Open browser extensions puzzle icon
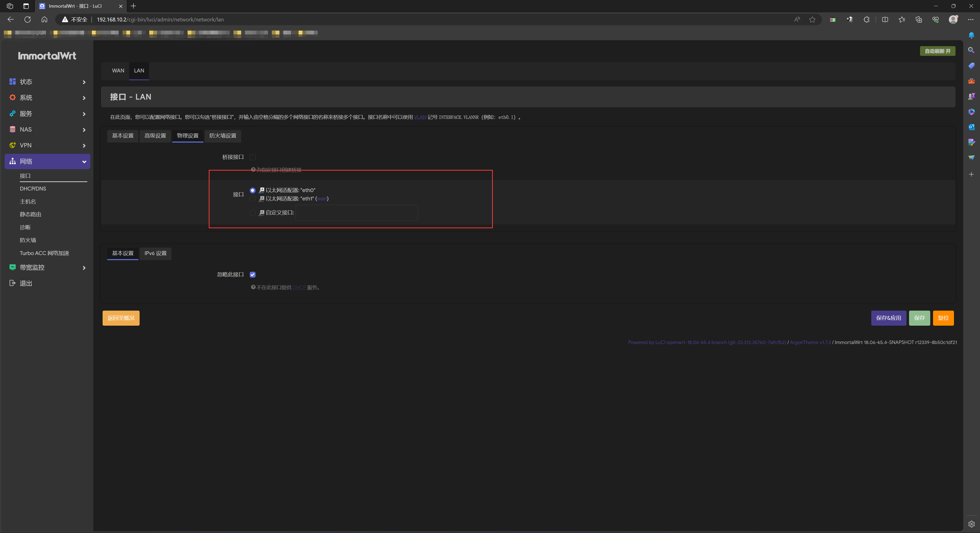The image size is (980, 533). [x=867, y=19]
